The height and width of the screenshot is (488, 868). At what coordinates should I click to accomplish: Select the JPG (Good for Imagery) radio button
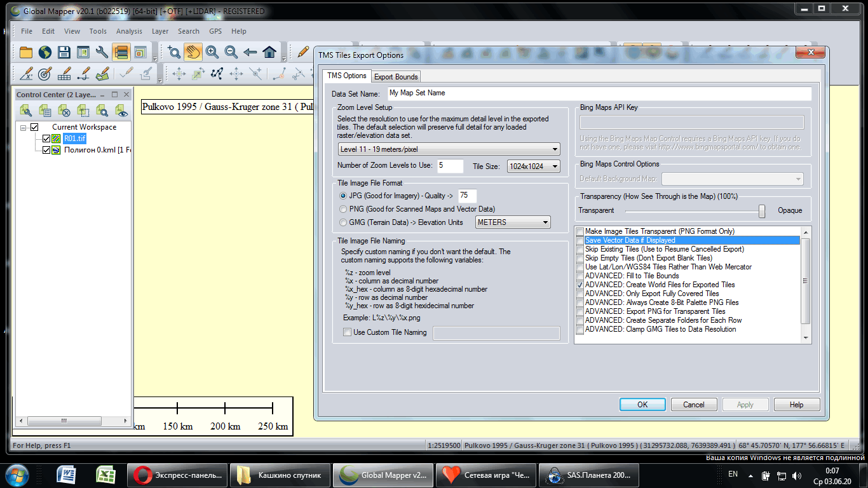[x=344, y=196]
